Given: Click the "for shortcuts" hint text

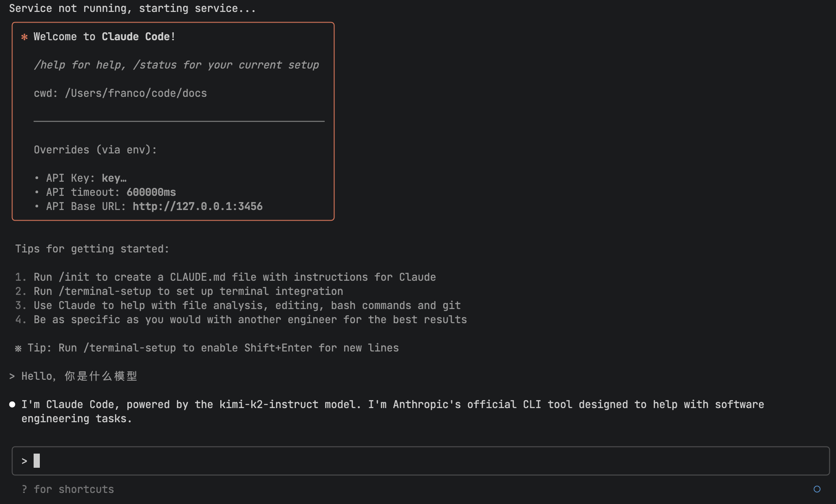Looking at the screenshot, I should pyautogui.click(x=74, y=489).
